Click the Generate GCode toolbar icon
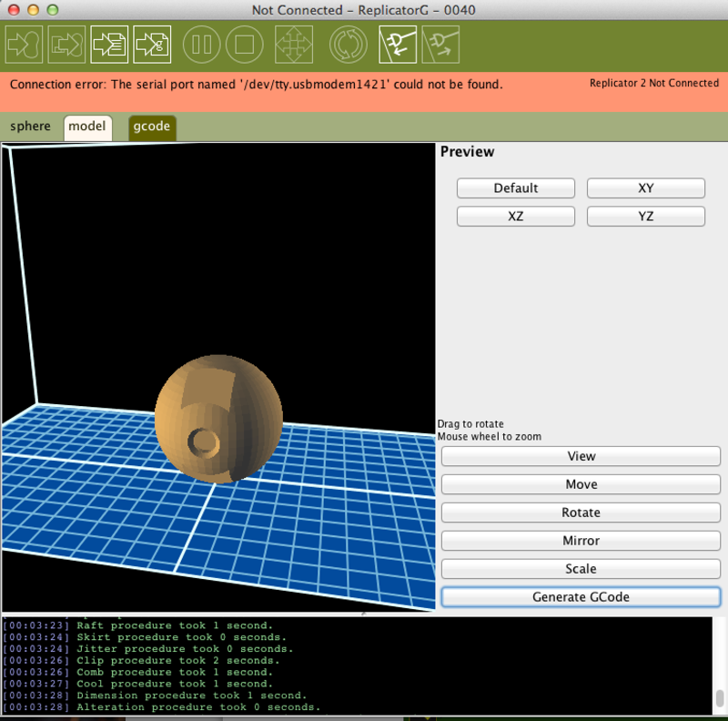Viewport: 728px width, 721px height. click(152, 45)
